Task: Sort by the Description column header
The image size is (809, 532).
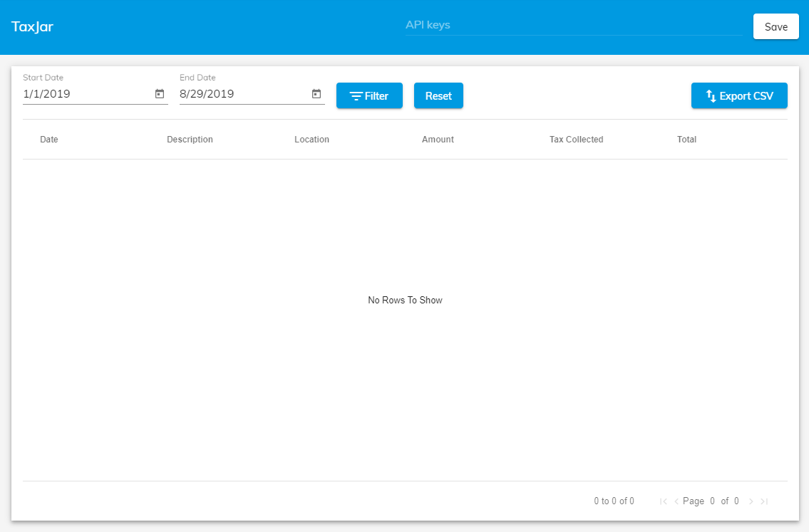Action: tap(190, 139)
